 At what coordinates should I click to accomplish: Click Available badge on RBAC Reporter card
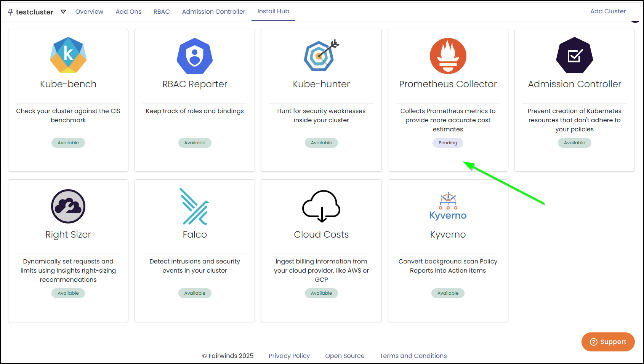pos(195,143)
